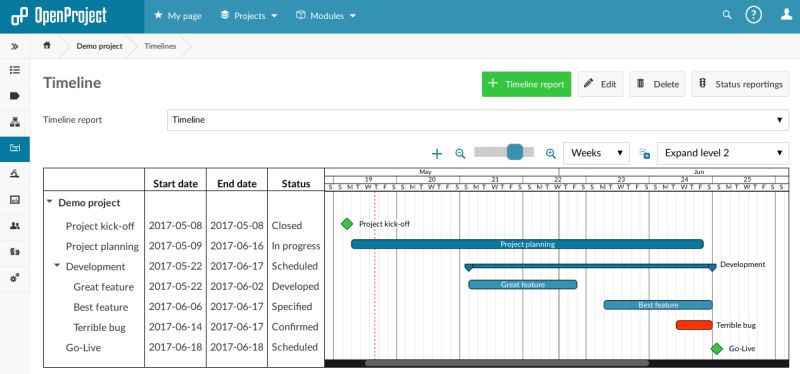Click the Edit button
This screenshot has width=800, height=374.
pos(601,84)
